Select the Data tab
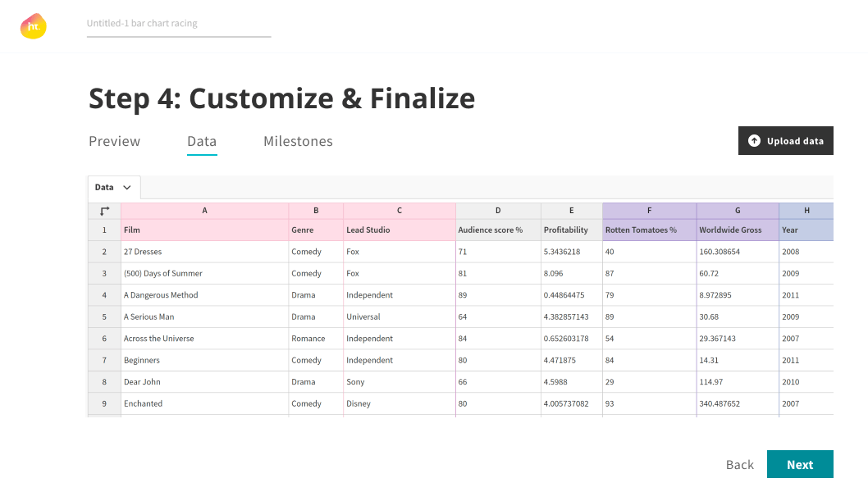This screenshot has width=868, height=501. pos(202,142)
